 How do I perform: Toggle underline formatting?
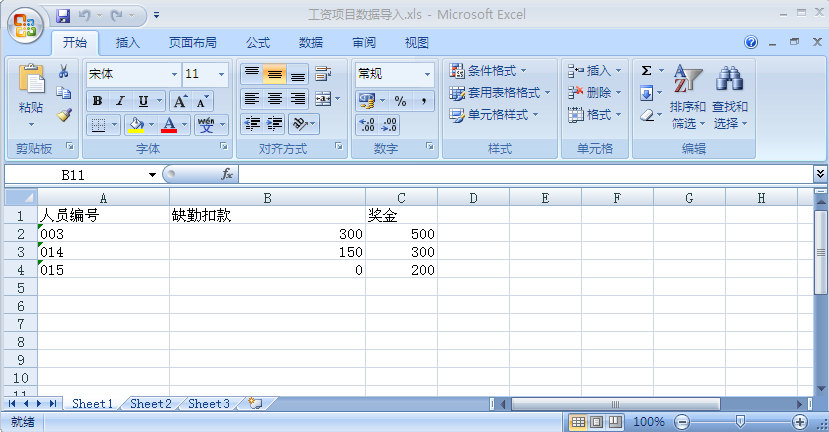coord(143,101)
